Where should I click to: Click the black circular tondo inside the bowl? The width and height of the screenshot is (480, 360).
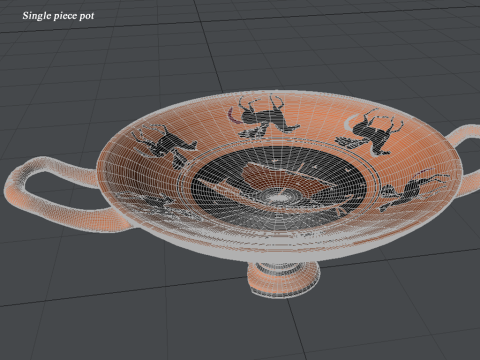279,188
